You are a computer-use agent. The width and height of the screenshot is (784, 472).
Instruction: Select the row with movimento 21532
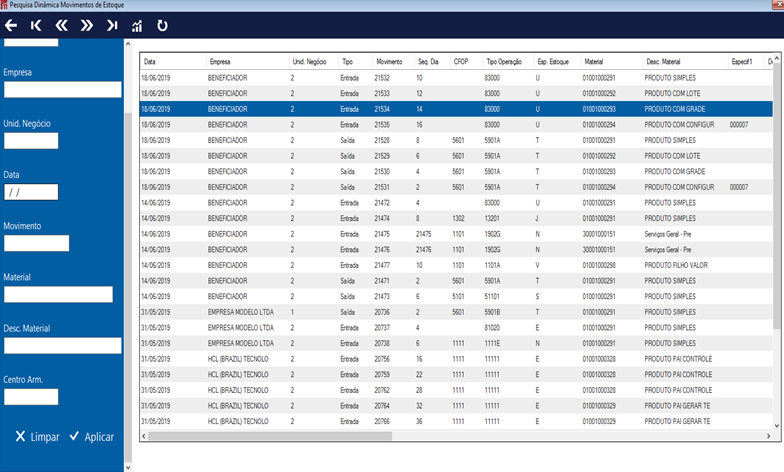(x=456, y=78)
